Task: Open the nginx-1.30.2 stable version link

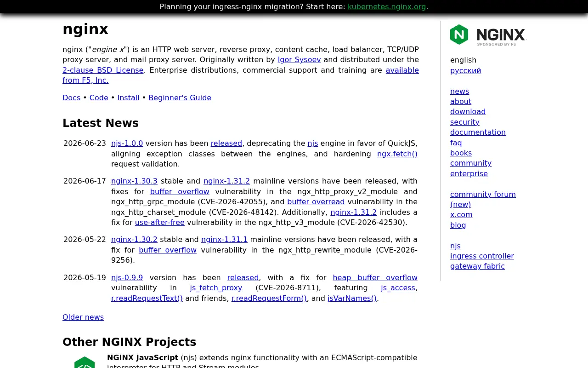Action: pos(134,240)
